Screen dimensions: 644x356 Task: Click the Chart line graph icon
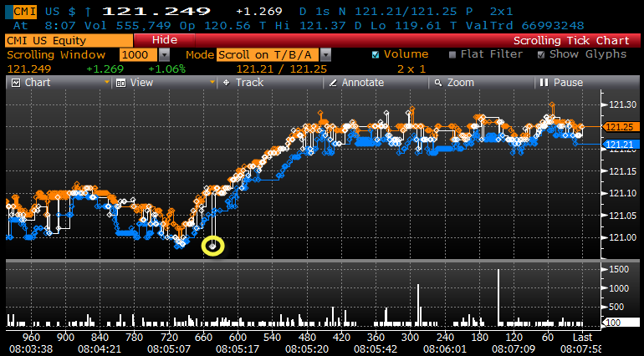[x=16, y=83]
